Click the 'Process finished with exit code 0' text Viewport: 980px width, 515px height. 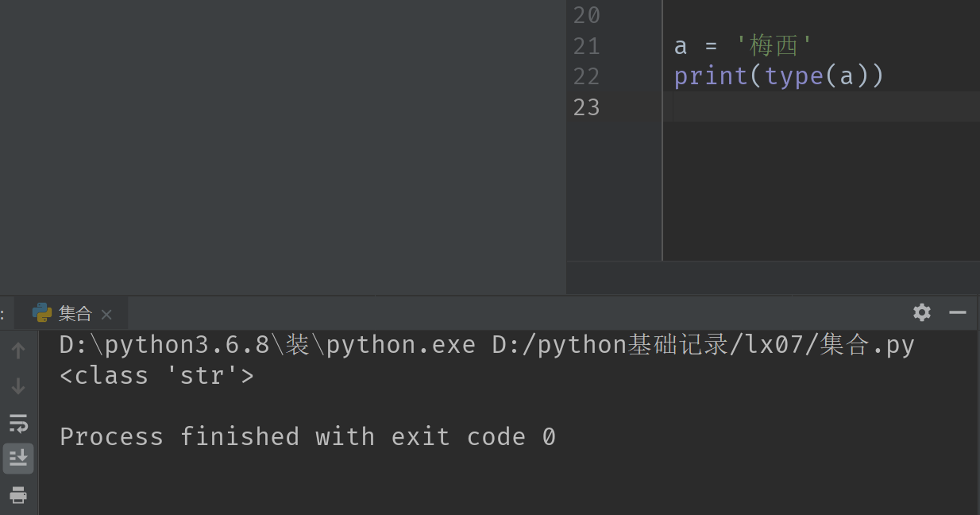tap(307, 436)
